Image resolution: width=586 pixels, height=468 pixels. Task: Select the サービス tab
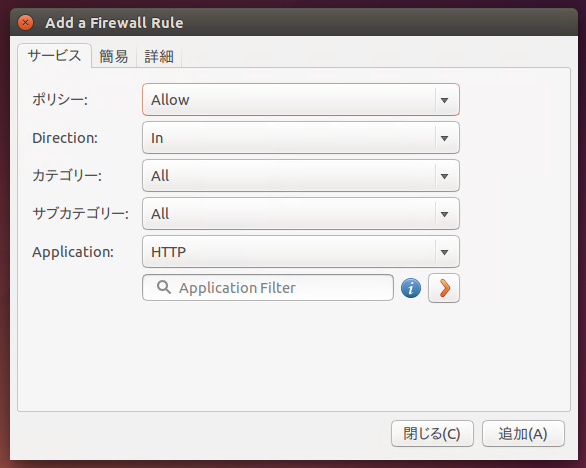point(54,55)
